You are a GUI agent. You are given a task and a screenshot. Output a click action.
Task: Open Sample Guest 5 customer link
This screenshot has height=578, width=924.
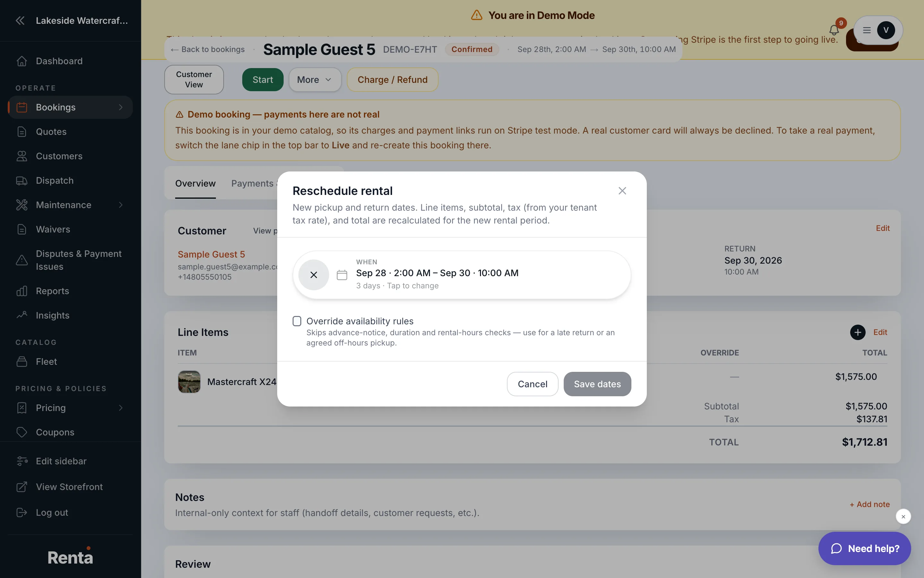[211, 254]
